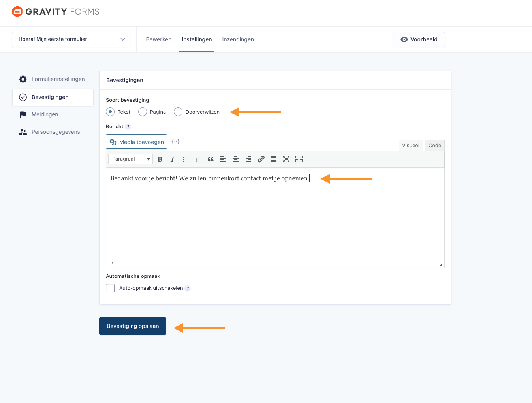532x403 pixels.
Task: Insert a numbered list
Action: pyautogui.click(x=198, y=159)
